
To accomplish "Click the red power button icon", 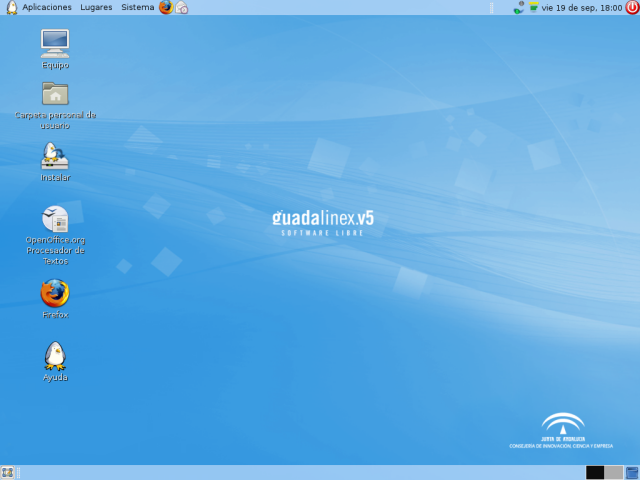I will pos(631,7).
